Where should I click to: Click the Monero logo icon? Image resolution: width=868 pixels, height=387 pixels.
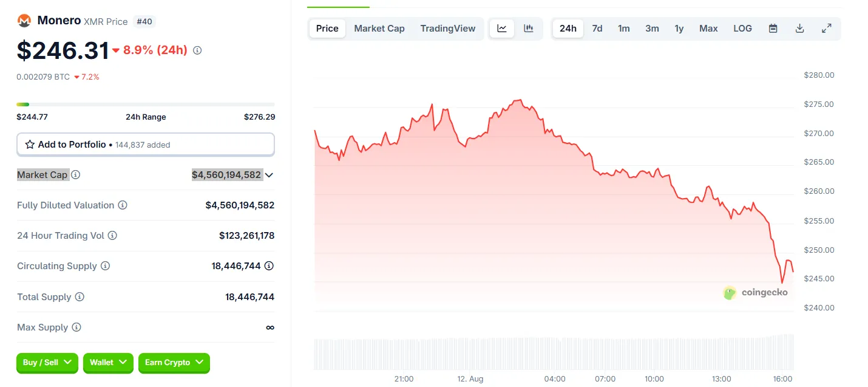pos(24,21)
